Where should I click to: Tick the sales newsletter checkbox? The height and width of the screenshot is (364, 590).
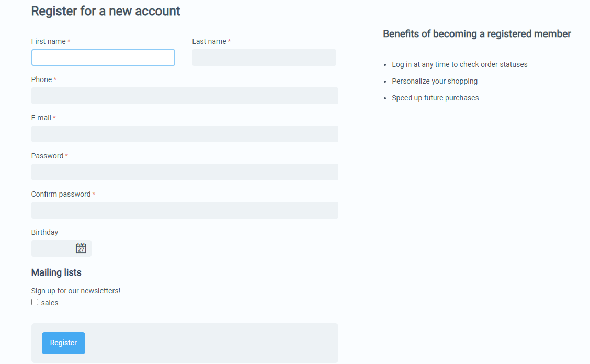point(35,302)
